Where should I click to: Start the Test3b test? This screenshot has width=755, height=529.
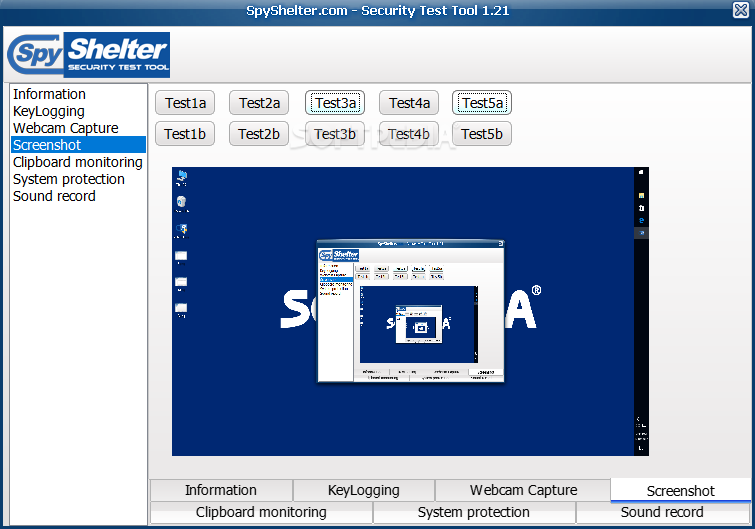335,134
